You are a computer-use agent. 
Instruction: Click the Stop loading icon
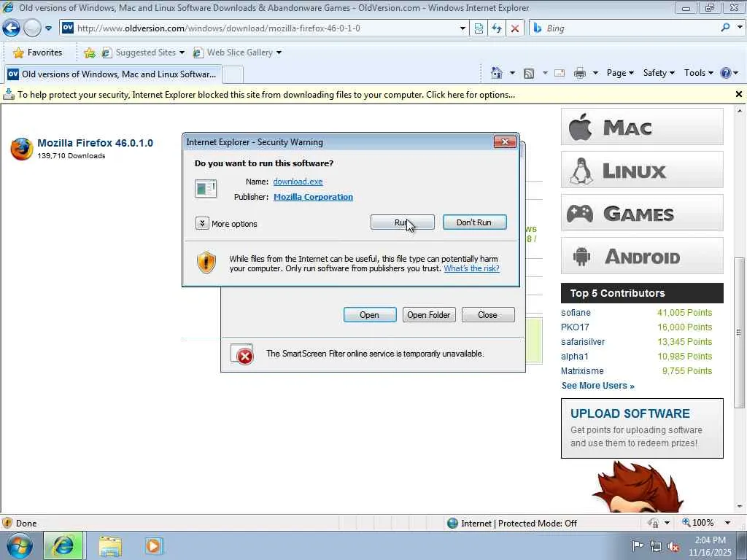(514, 28)
